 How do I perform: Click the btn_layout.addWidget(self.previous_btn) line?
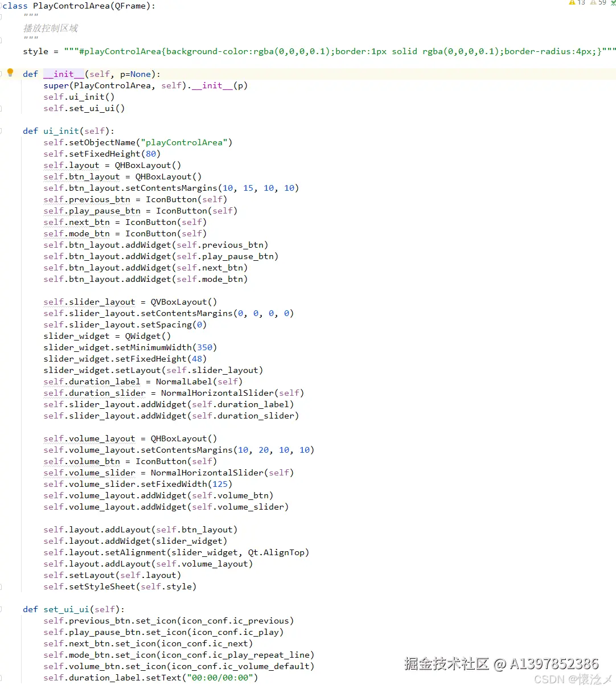(x=156, y=245)
